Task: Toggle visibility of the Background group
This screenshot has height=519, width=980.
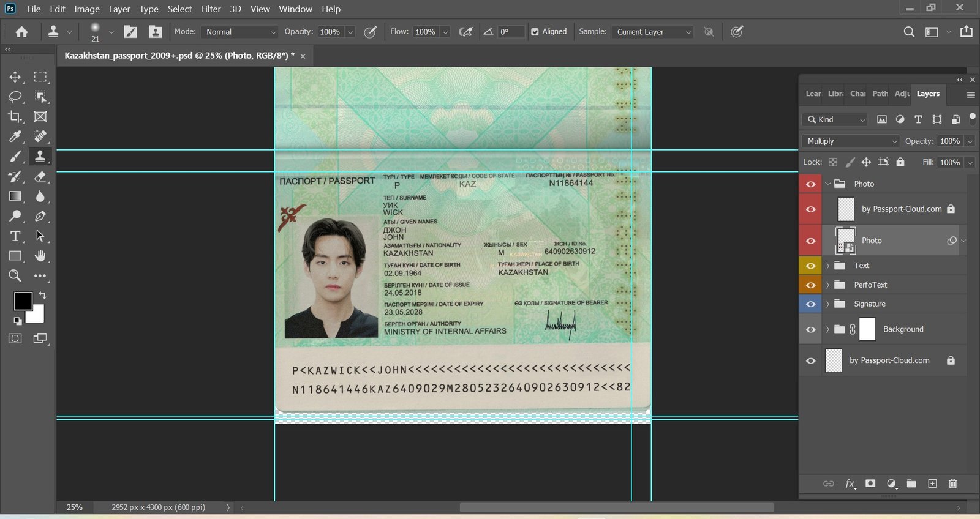Action: click(810, 329)
